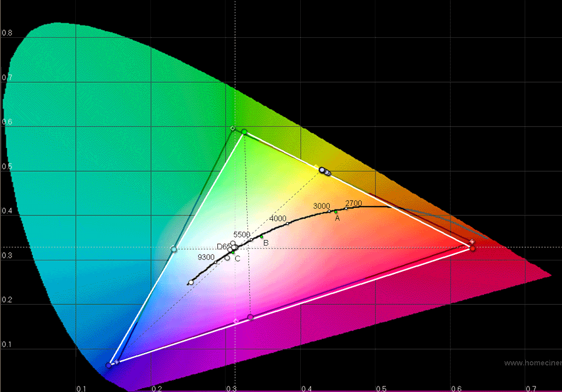Select the 2700 Kelvin label on curve
The width and height of the screenshot is (562, 392).
point(353,203)
